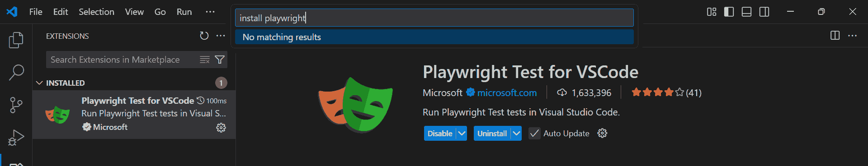Clear the extensions search results
Screen dimensions: 868x166
(x=205, y=60)
